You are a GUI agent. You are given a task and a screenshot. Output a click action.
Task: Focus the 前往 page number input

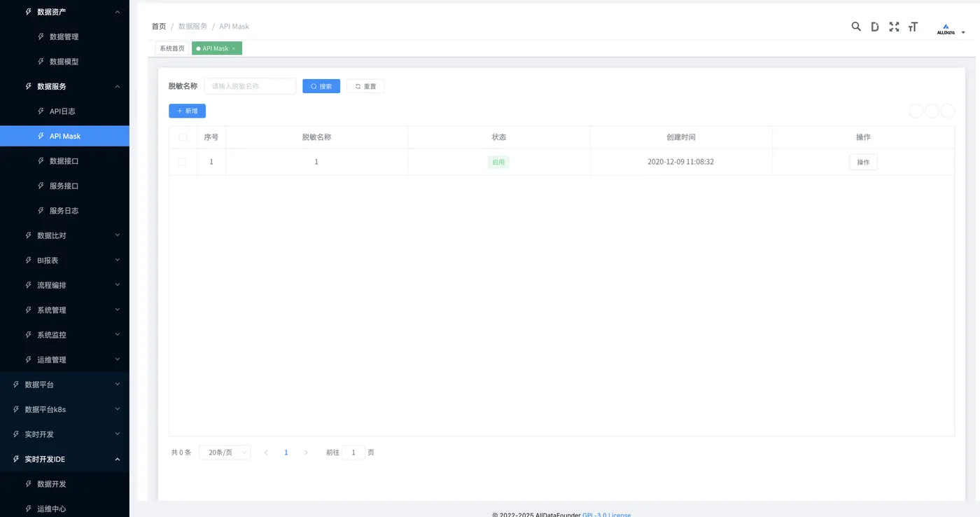(x=353, y=453)
